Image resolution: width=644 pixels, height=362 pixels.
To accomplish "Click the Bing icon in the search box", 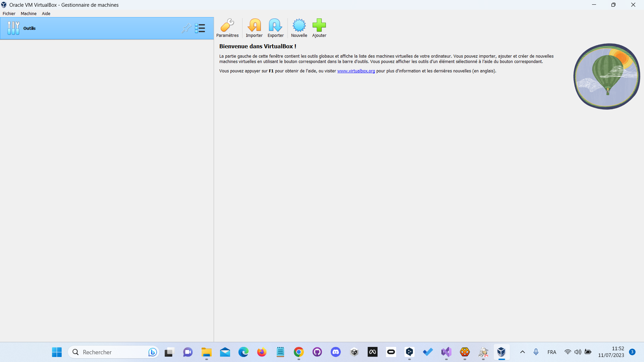I will (152, 352).
